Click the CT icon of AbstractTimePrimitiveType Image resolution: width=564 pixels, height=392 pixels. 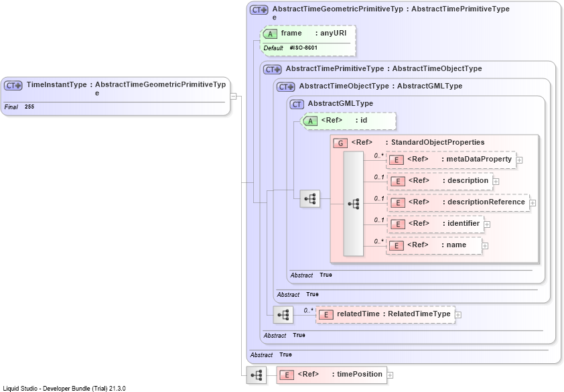pyautogui.click(x=273, y=69)
